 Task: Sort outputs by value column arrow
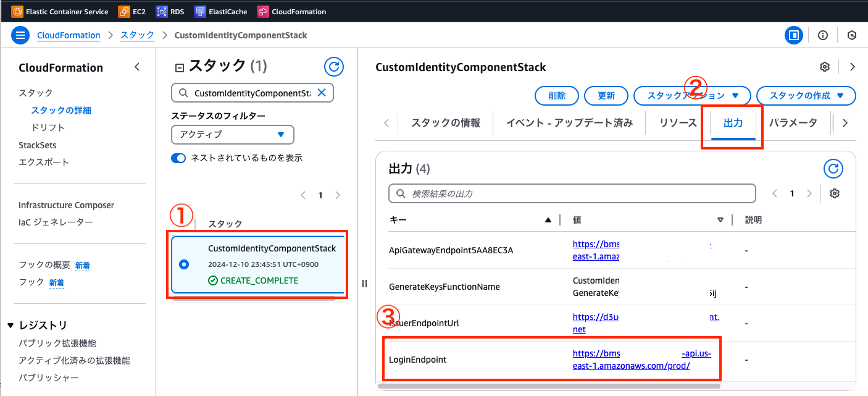coord(720,220)
